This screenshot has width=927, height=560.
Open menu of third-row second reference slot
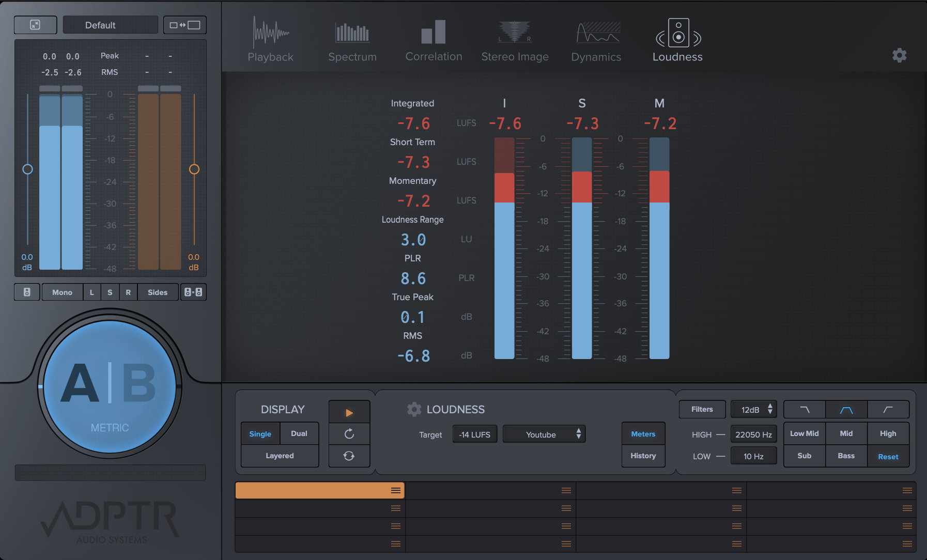pos(566,526)
